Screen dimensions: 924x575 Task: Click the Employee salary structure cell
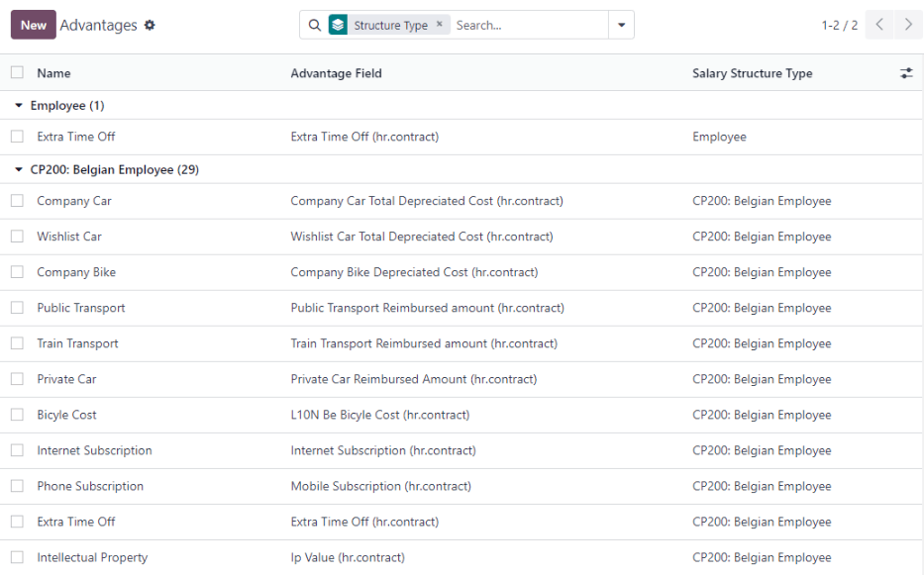pos(719,137)
